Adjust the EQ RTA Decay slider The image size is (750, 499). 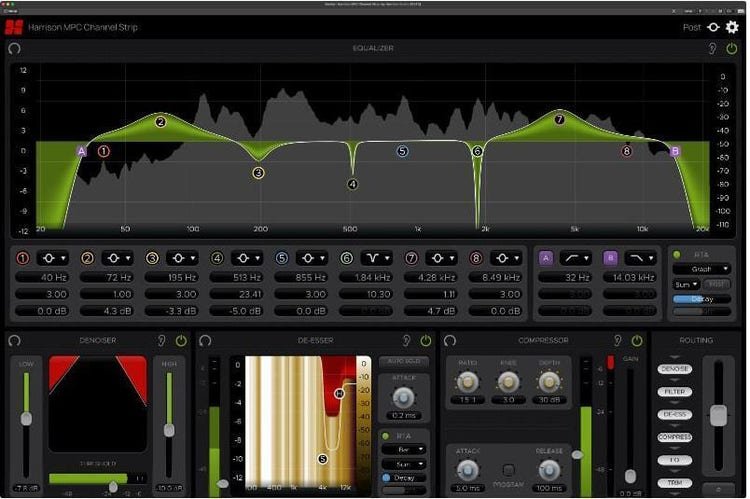(702, 299)
